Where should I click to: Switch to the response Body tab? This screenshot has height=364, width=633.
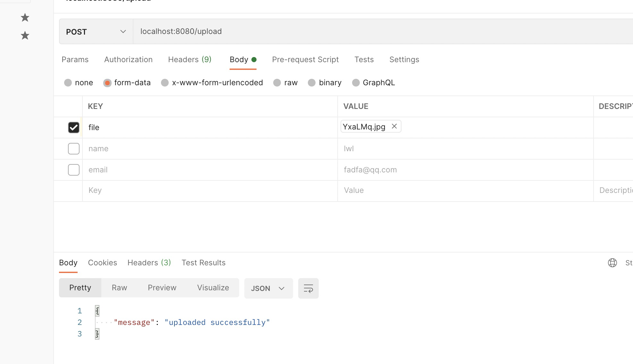[x=68, y=263]
